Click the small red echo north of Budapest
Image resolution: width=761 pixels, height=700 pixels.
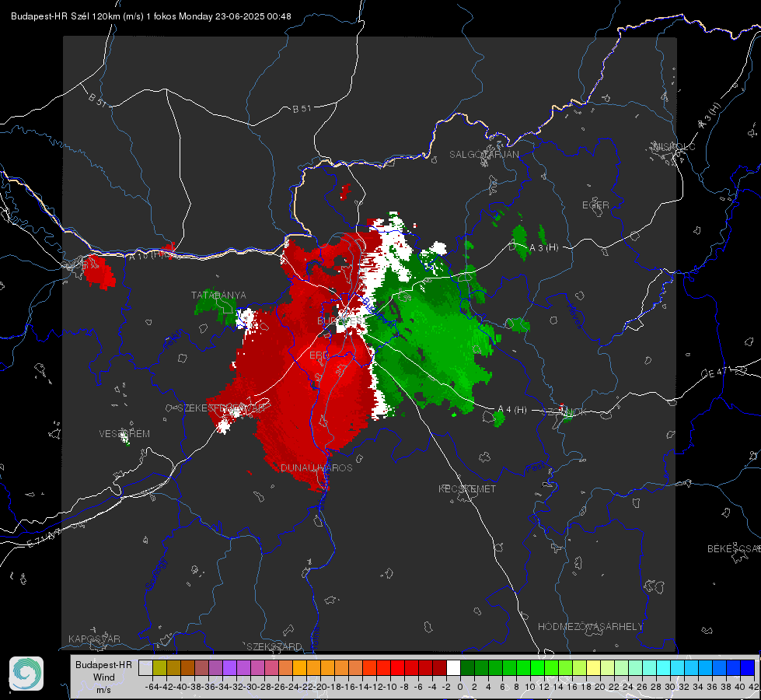[345, 191]
